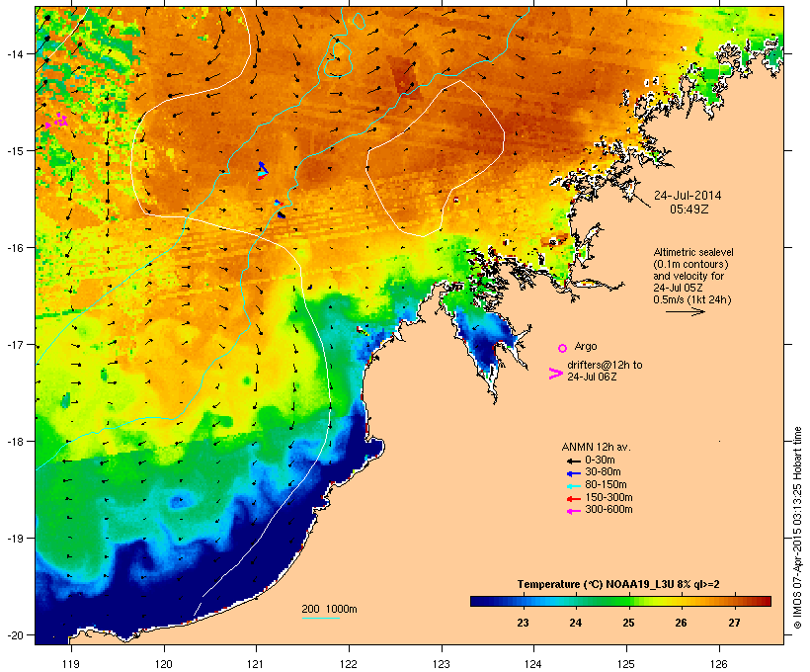Click the latitude axis label -20
This screenshot has height=672, width=810.
pos(15,635)
